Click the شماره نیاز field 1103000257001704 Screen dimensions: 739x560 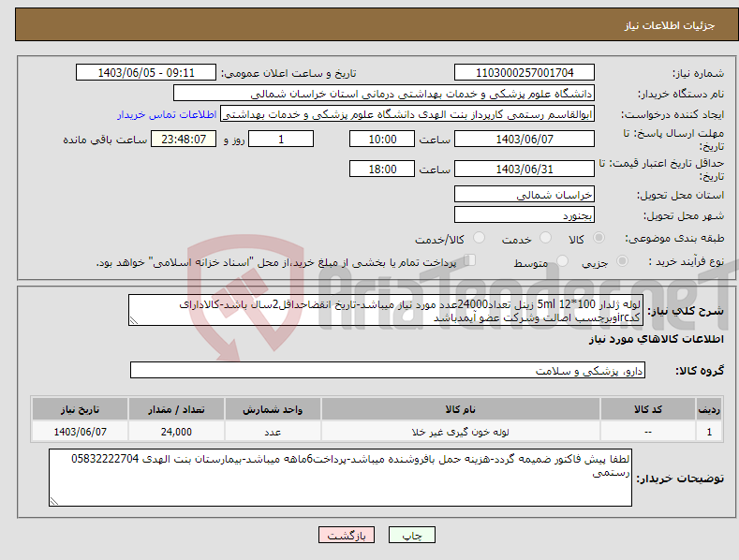(525, 73)
